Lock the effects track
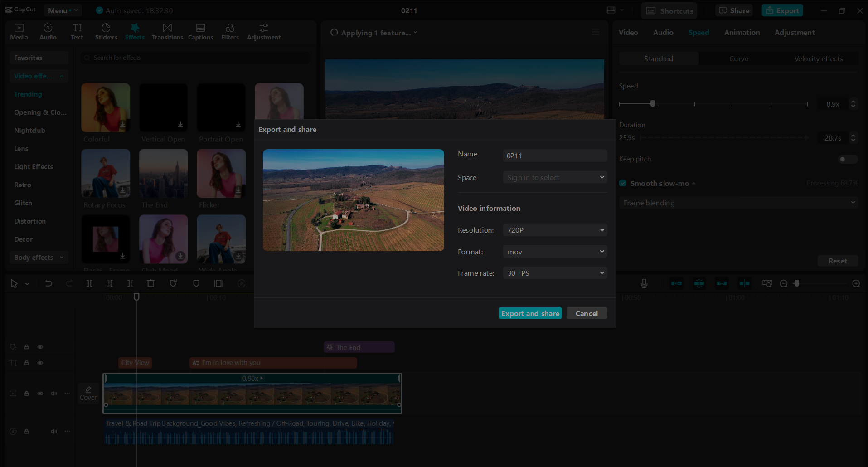The height and width of the screenshot is (467, 868). pyautogui.click(x=27, y=347)
